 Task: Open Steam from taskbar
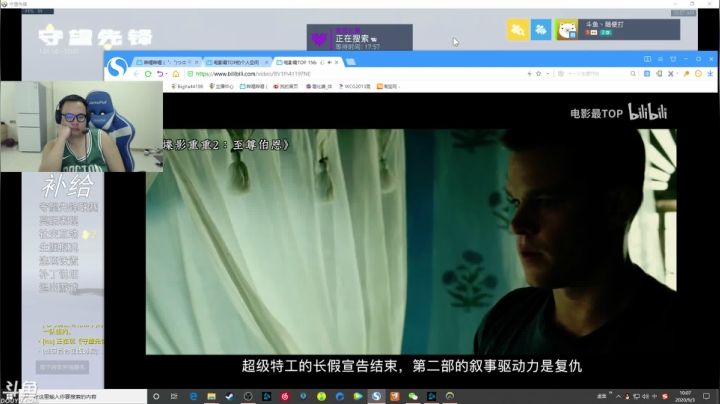click(230, 396)
